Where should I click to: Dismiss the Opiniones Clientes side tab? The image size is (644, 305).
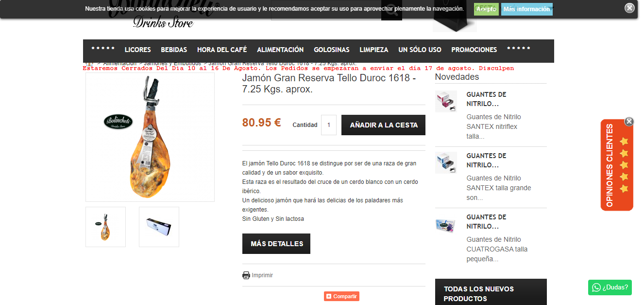tap(629, 121)
